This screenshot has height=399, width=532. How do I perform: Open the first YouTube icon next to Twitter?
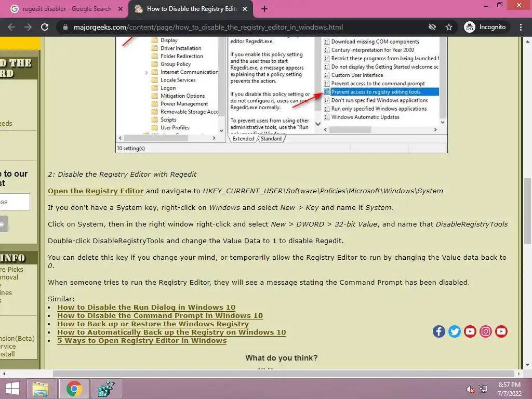(x=470, y=331)
